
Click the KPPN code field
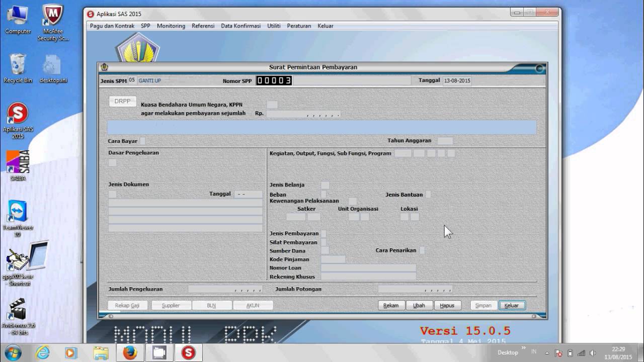[272, 105]
